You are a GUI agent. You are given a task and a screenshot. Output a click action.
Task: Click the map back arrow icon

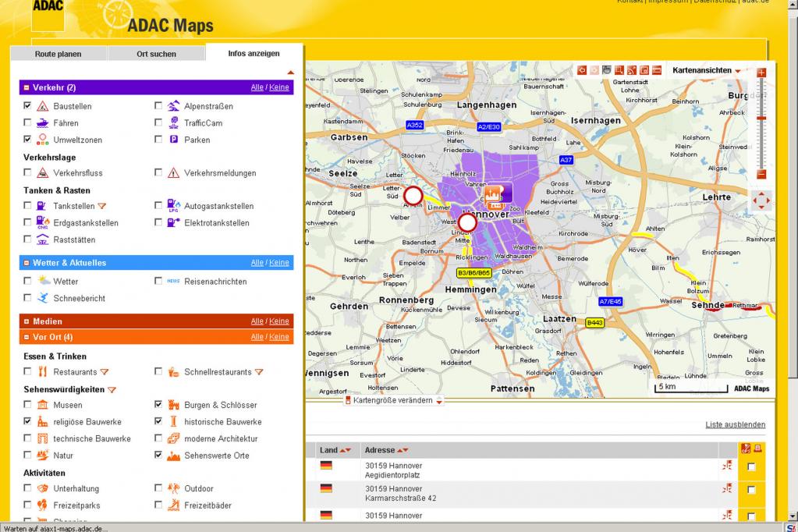coord(582,70)
